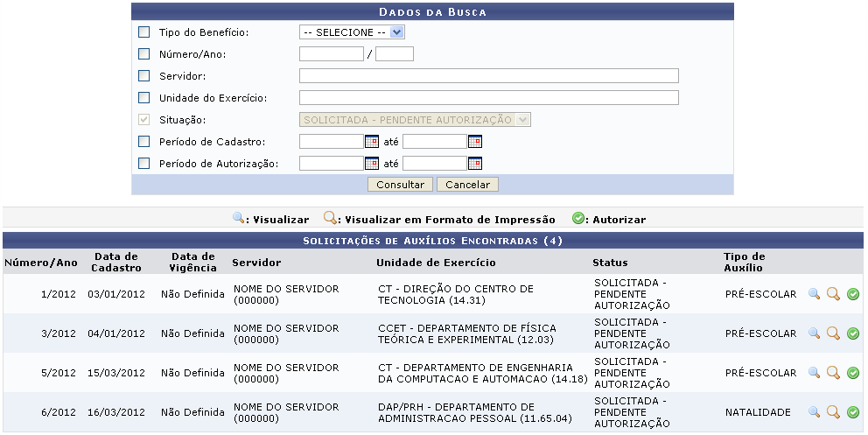Click the Número request number input field

coord(331,54)
